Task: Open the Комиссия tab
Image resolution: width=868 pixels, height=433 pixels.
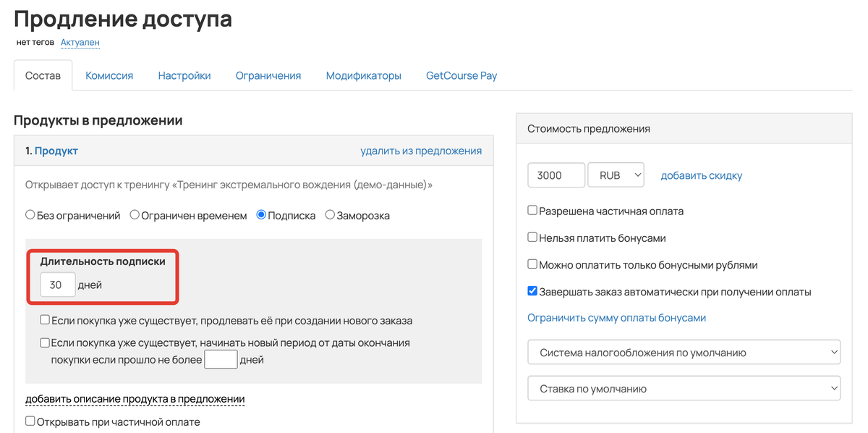Action: tap(109, 75)
